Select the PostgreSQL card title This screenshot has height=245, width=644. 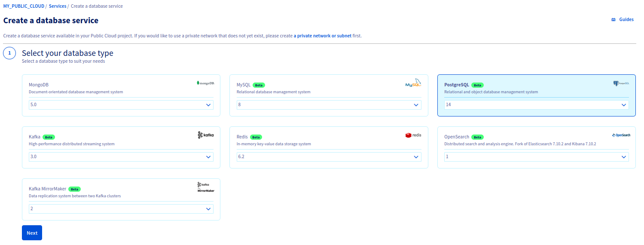[457, 85]
